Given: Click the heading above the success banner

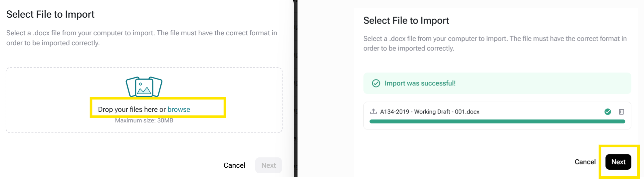Looking at the screenshot, I should coord(406,21).
